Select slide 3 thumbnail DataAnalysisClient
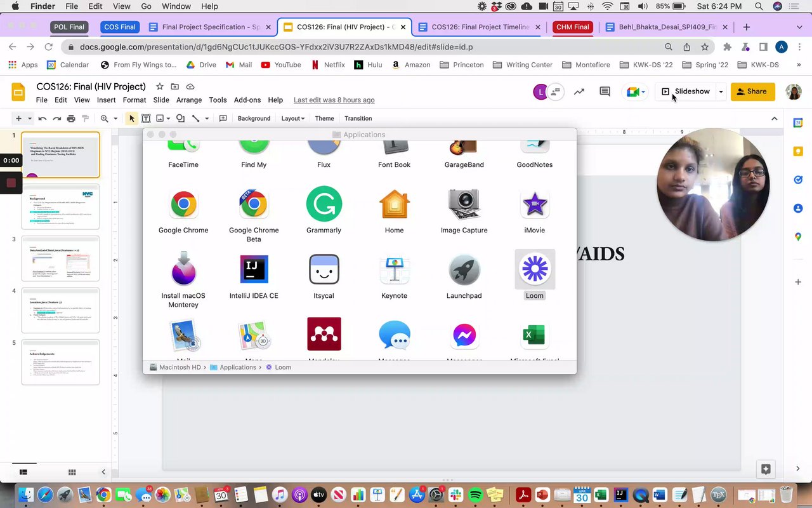 point(60,258)
